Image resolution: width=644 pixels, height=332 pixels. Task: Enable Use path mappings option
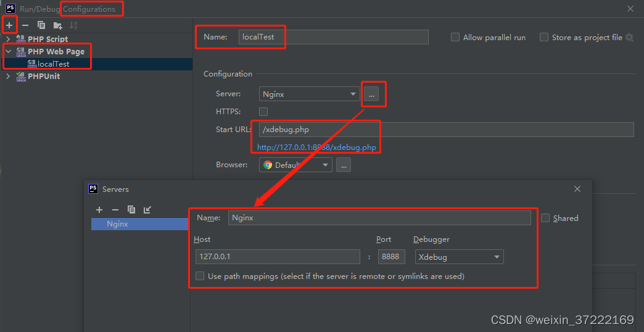[x=200, y=276]
